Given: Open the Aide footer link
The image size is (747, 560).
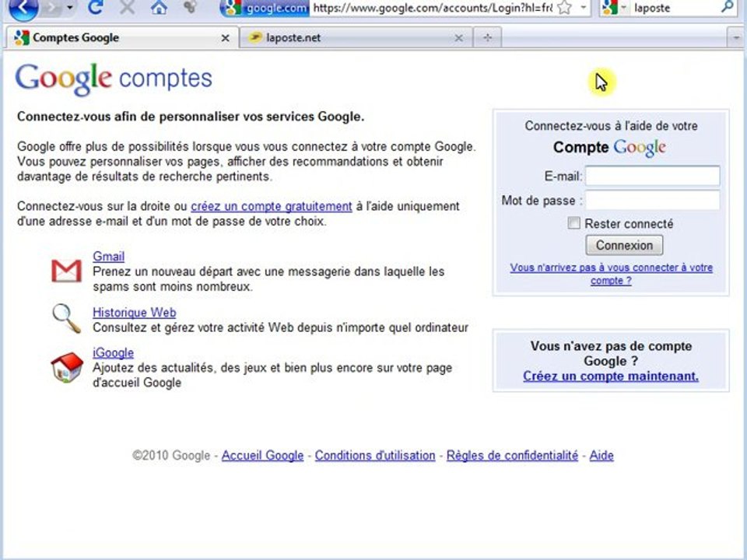Looking at the screenshot, I should click(601, 456).
